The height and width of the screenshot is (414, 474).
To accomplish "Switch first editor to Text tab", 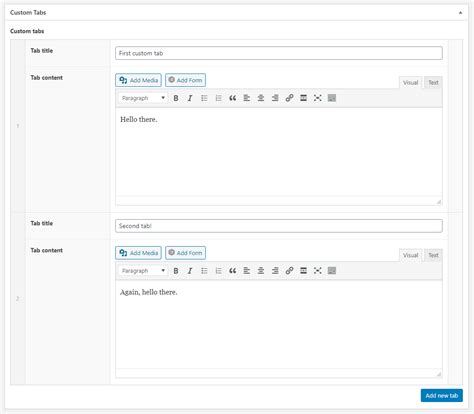I will coord(433,83).
